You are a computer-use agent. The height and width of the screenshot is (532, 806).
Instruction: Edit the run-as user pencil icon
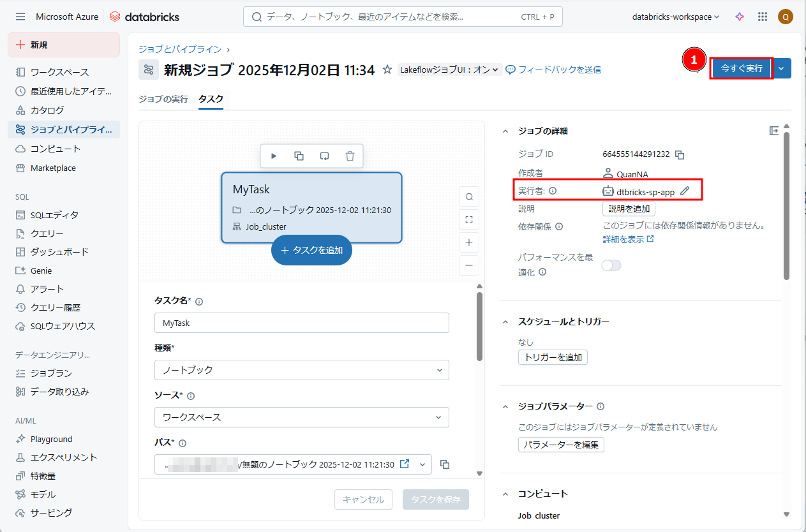[685, 191]
